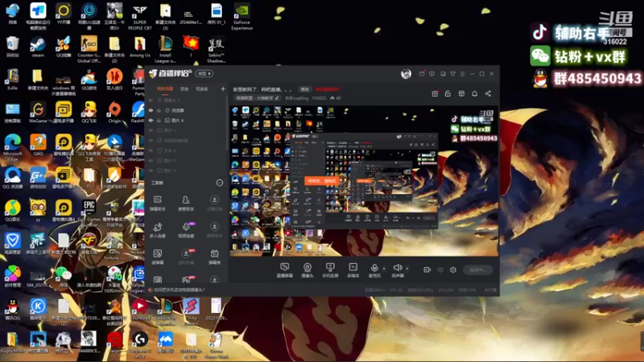The height and width of the screenshot is (362, 644).
Task: Click the source list scrollbar
Action: click(x=227, y=123)
